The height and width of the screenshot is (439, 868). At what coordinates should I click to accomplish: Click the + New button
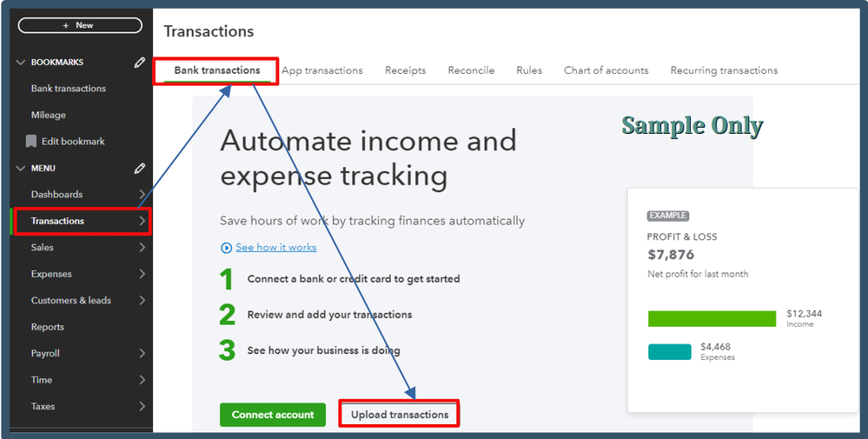pyautogui.click(x=80, y=25)
